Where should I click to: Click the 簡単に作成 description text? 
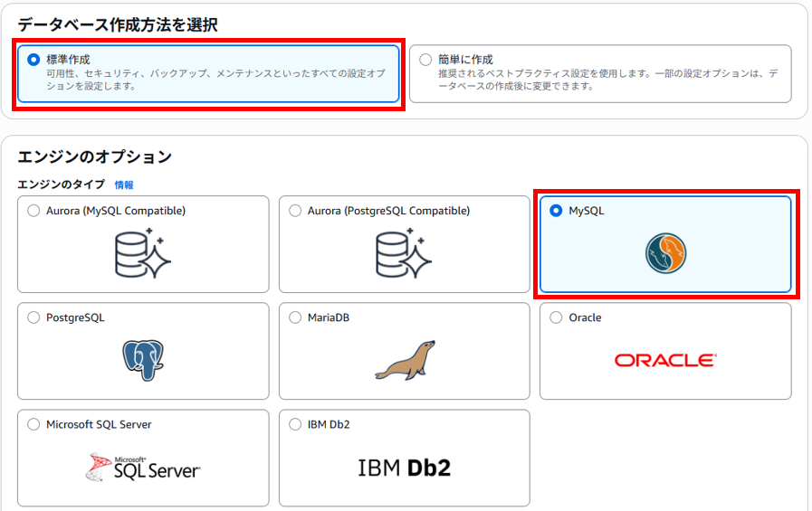pos(608,80)
